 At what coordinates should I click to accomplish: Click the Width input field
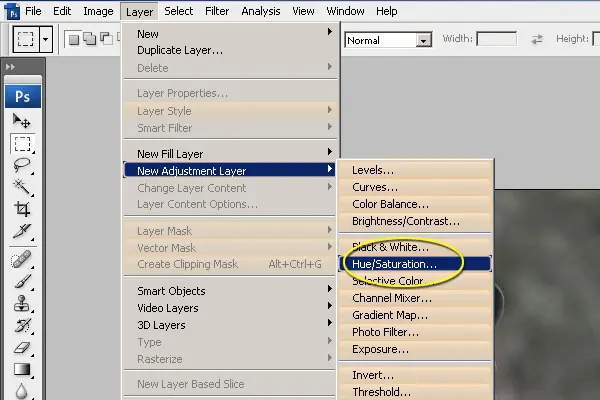497,39
